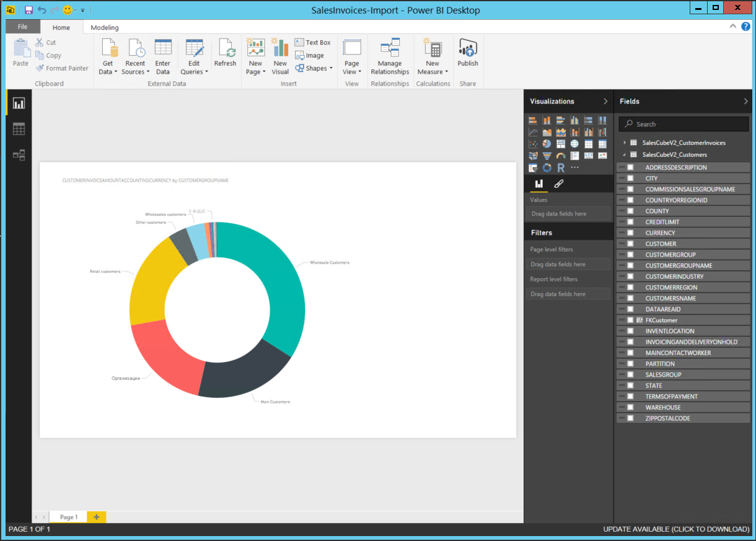
Task: Enable the CUSTOMERGROUPNAME field checkbox
Action: coord(630,266)
